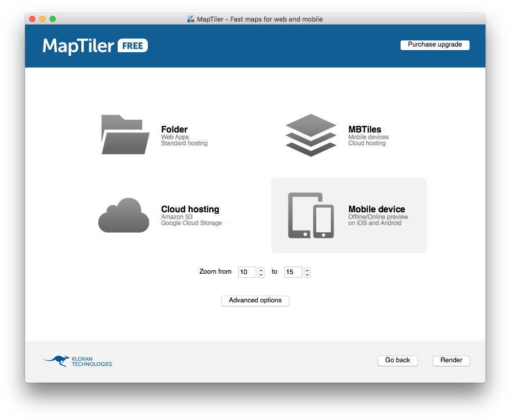The height and width of the screenshot is (420, 510).
Task: Minimize the MapTiler window
Action: [x=42, y=19]
